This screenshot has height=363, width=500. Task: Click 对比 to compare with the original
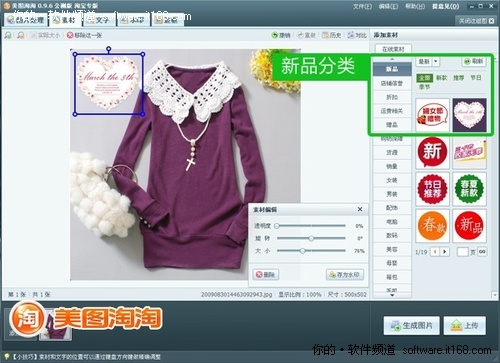coord(357,35)
